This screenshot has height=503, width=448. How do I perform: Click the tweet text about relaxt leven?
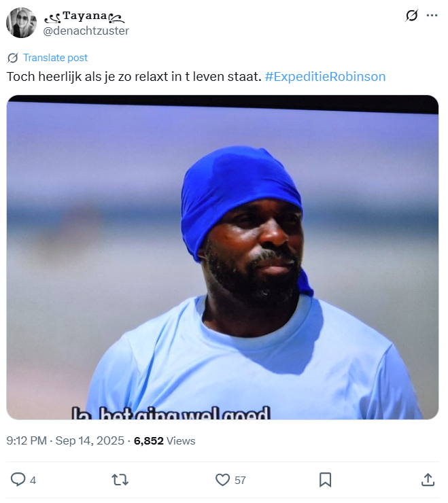tap(134, 77)
